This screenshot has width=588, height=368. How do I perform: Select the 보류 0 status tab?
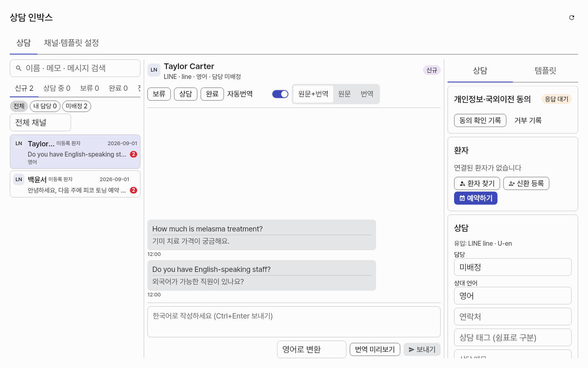point(89,88)
